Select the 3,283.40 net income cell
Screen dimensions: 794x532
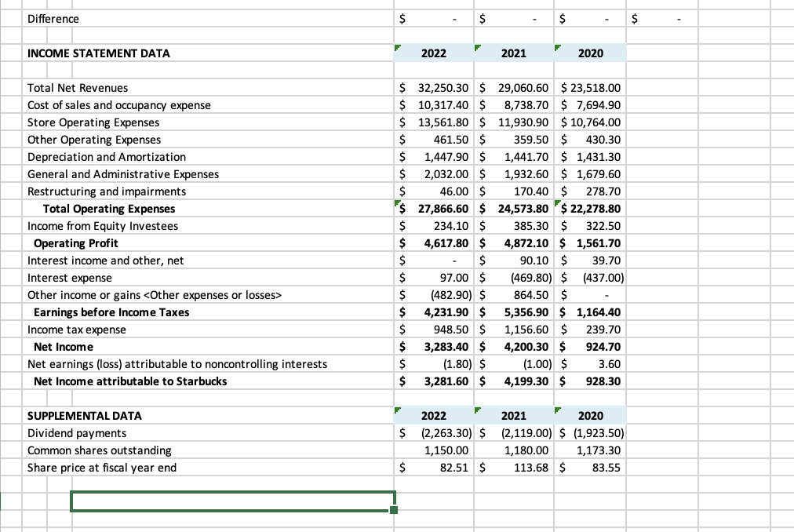click(434, 346)
